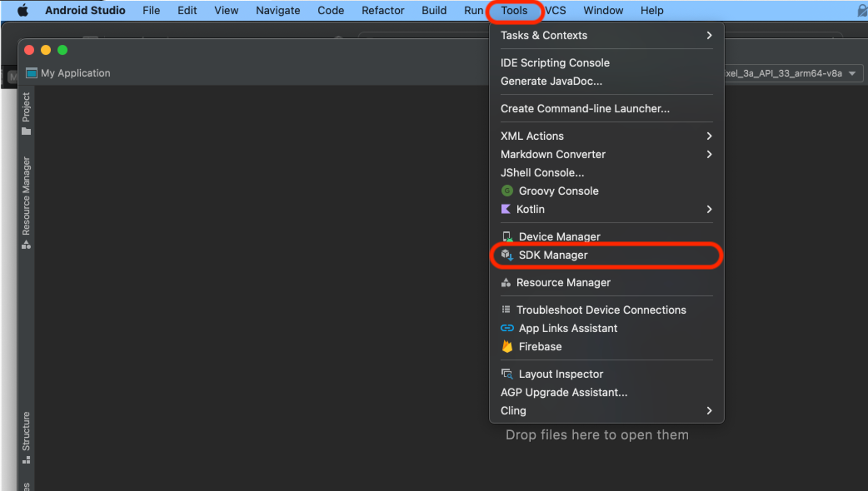
Task: Click Troubleshoot Device Connections list icon
Action: 506,310
